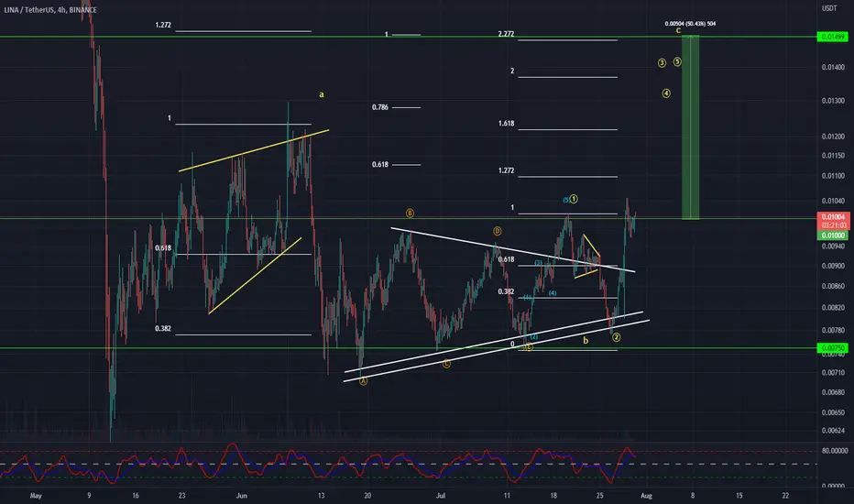Image resolution: width=854 pixels, height=504 pixels.
Task: Select the orange circled B wave label
Action: click(410, 213)
